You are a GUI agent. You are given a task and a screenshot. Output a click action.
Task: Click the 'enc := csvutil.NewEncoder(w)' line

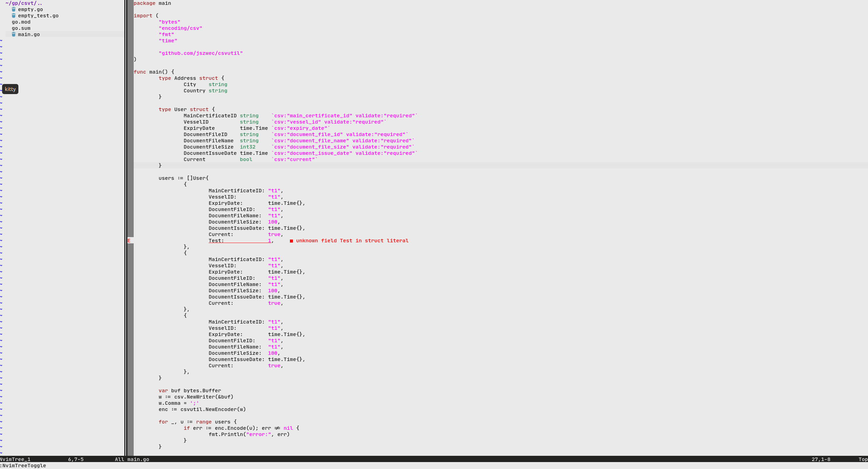point(202,409)
